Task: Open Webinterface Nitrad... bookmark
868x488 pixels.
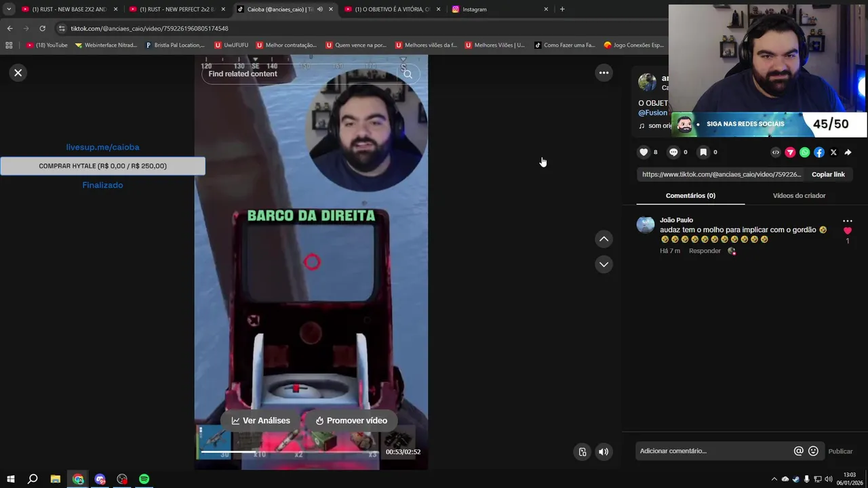Action: coord(106,45)
